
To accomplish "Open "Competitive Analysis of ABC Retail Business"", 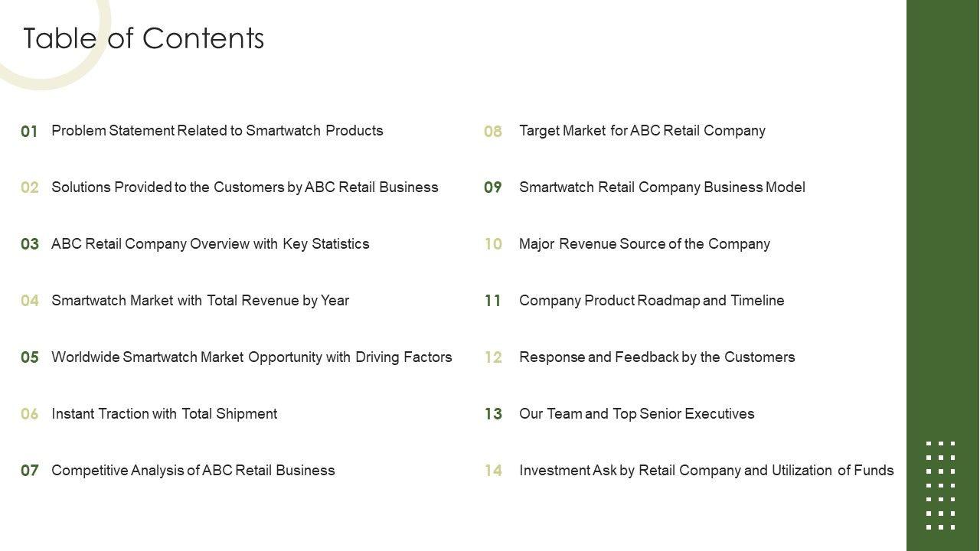I will [193, 471].
